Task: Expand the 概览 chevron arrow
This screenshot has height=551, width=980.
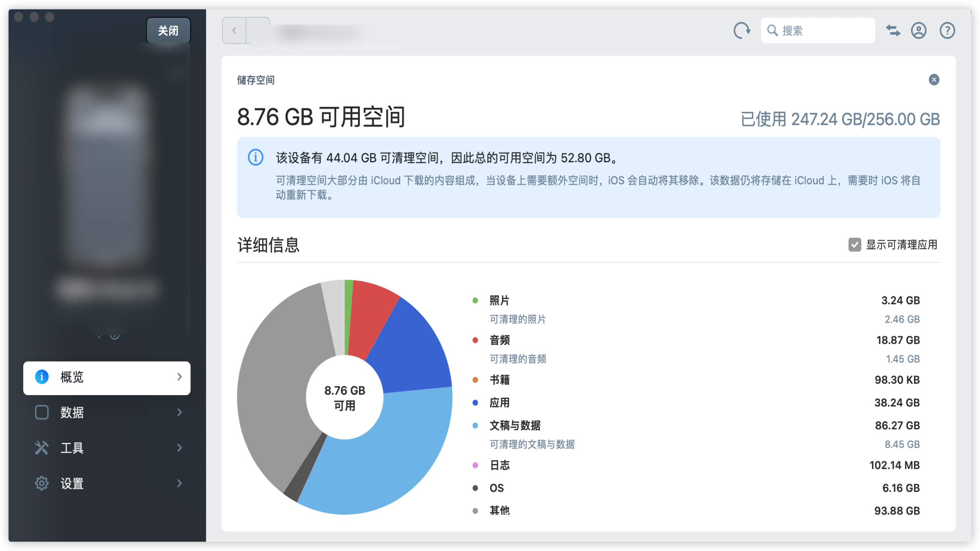Action: pyautogui.click(x=180, y=377)
